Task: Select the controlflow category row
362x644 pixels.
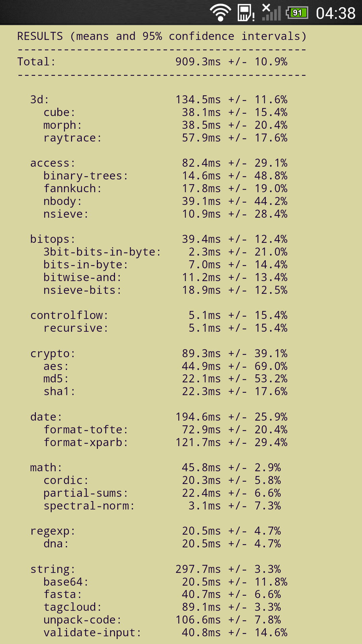Action: point(159,315)
